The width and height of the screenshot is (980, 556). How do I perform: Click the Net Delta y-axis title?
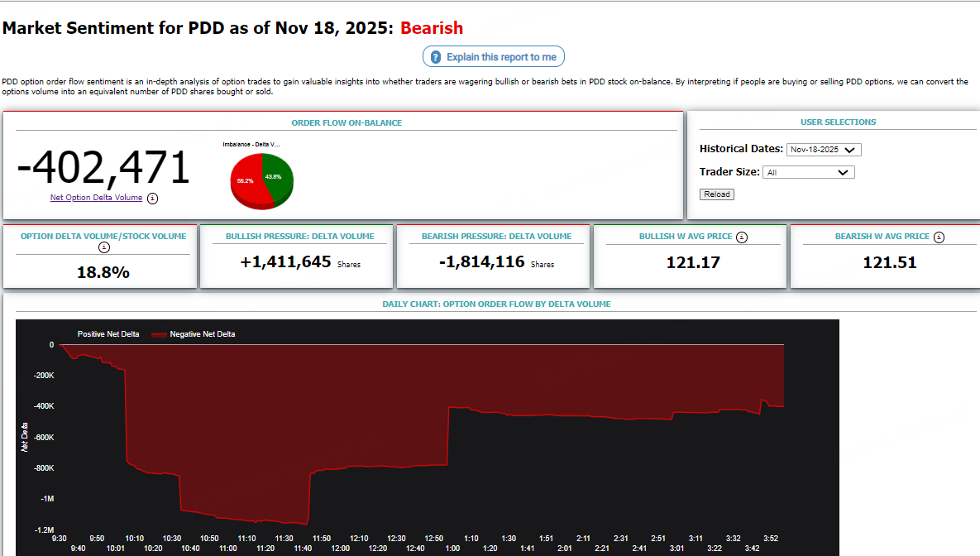24,437
